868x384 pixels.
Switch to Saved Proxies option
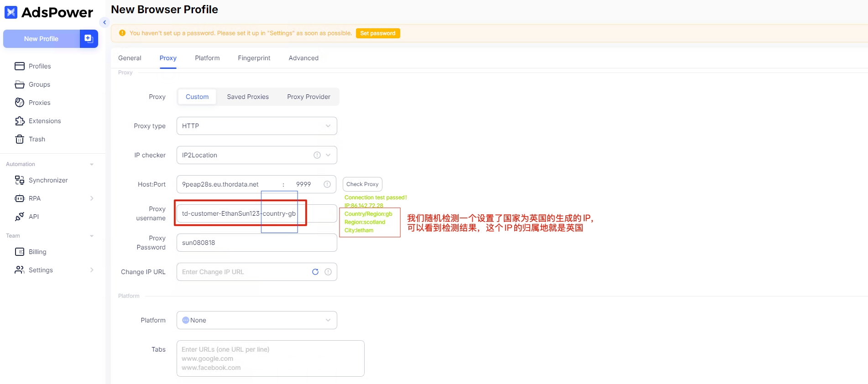248,97
